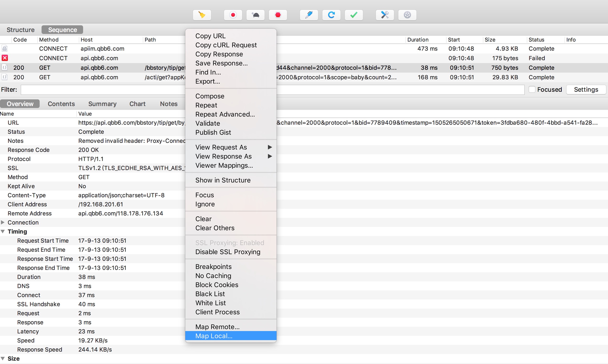
Task: Open the Chart tab
Action: point(137,104)
